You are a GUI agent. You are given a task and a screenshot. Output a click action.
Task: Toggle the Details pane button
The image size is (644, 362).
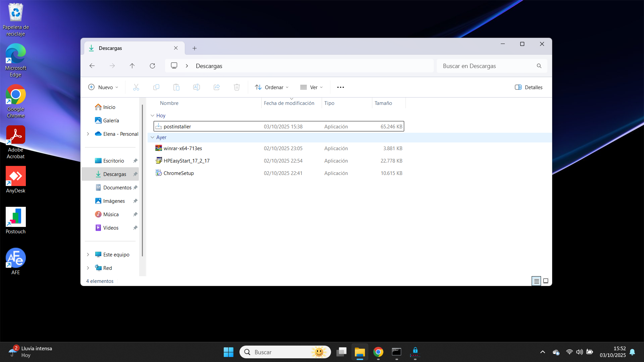tap(529, 87)
